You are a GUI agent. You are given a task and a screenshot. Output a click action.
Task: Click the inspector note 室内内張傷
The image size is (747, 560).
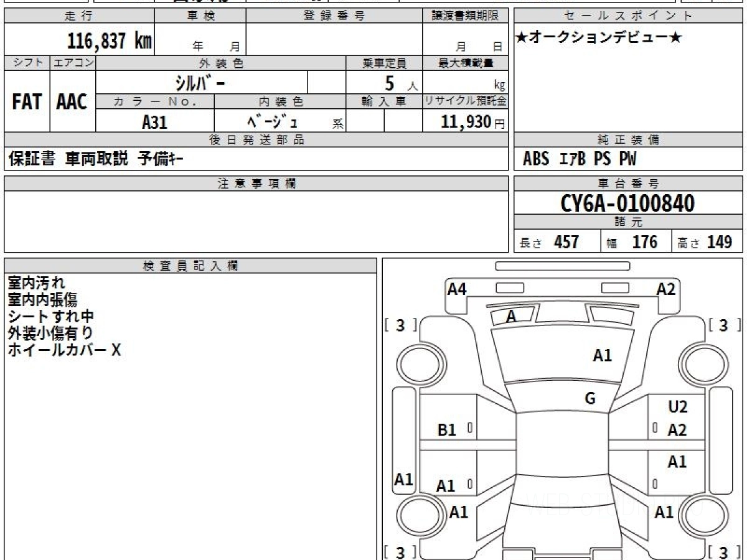43,300
